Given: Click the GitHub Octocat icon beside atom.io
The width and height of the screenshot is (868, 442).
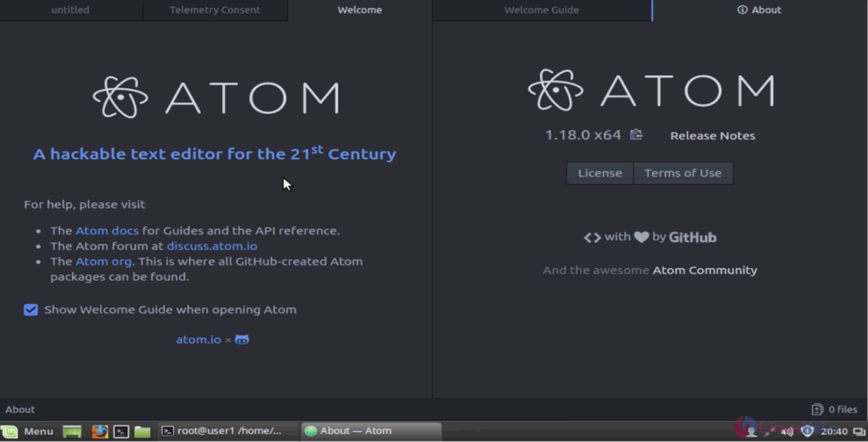Looking at the screenshot, I should (242, 340).
